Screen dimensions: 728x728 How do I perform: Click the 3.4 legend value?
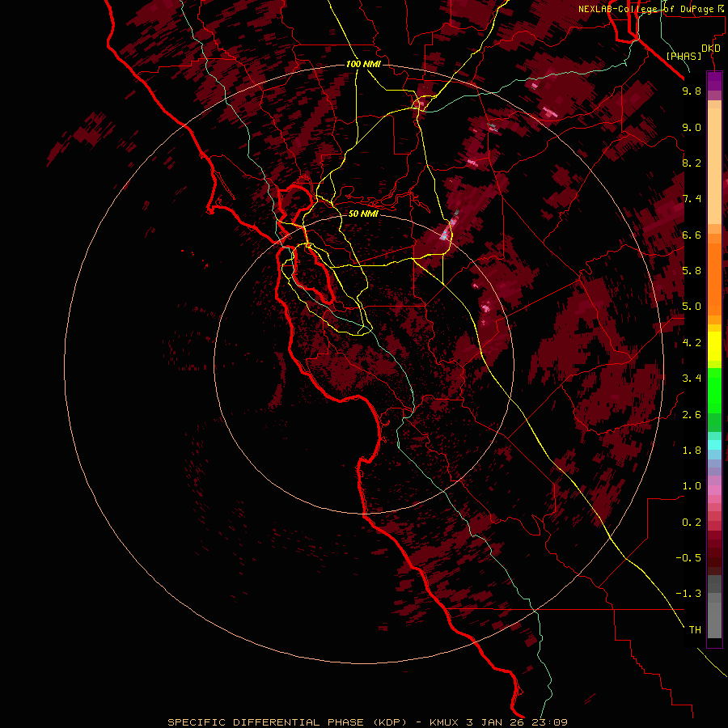coord(692,379)
